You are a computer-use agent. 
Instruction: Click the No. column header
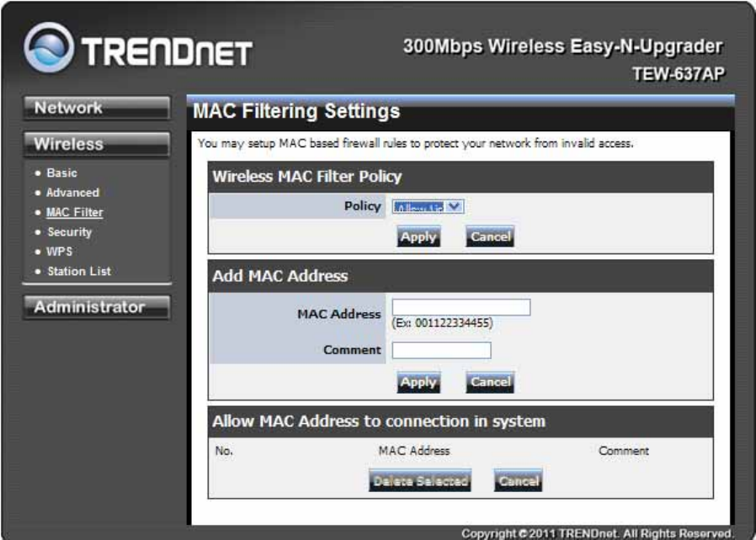(224, 451)
